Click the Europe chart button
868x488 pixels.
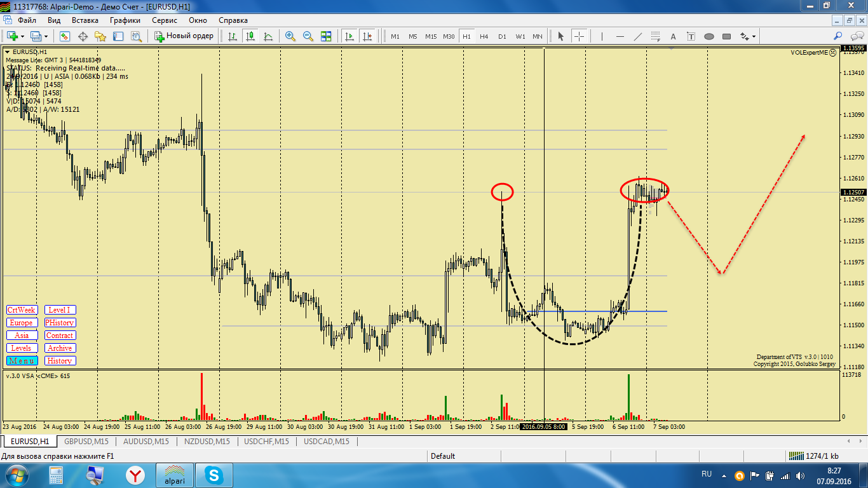click(22, 323)
